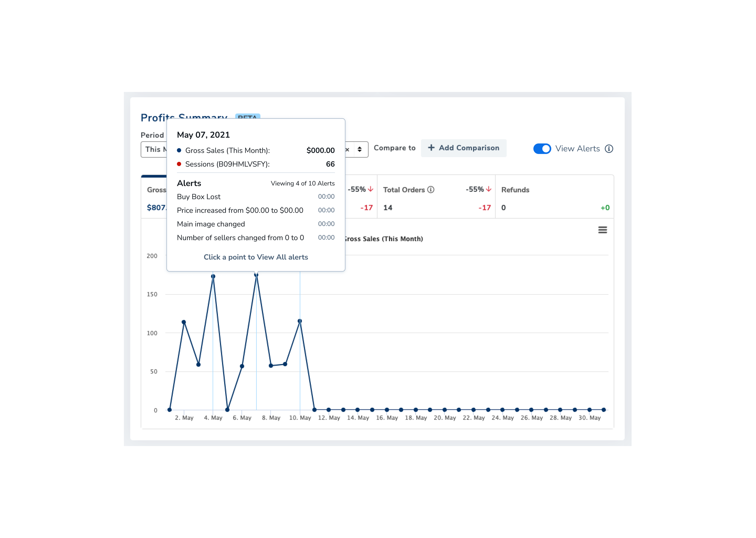Click the May 4 peak data point
The image size is (756, 538).
(213, 276)
